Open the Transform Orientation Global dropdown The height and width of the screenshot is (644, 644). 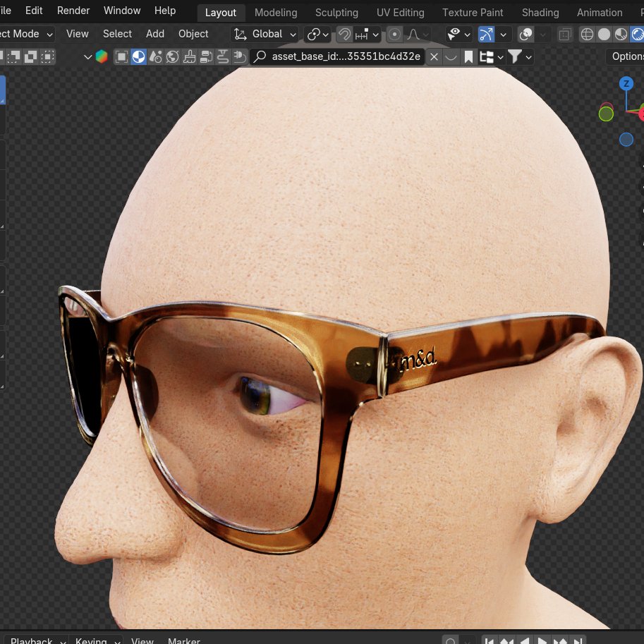coord(265,34)
